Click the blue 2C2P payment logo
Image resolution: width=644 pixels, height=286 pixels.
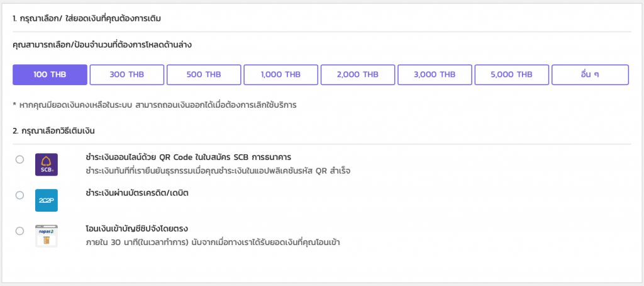[x=47, y=200]
